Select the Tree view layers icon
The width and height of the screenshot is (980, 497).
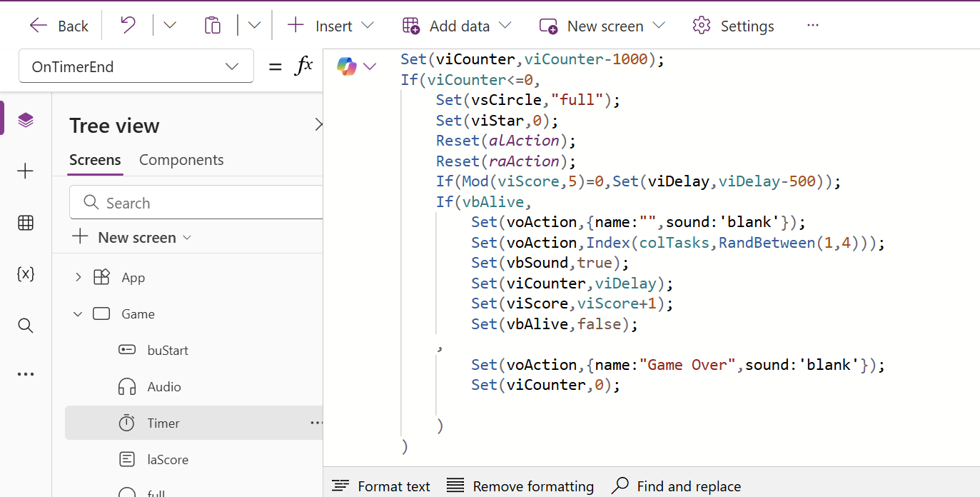point(26,120)
